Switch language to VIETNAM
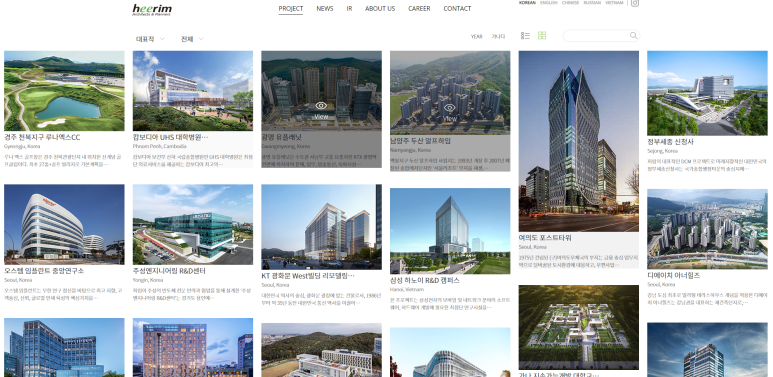The height and width of the screenshot is (377, 773). [614, 2]
